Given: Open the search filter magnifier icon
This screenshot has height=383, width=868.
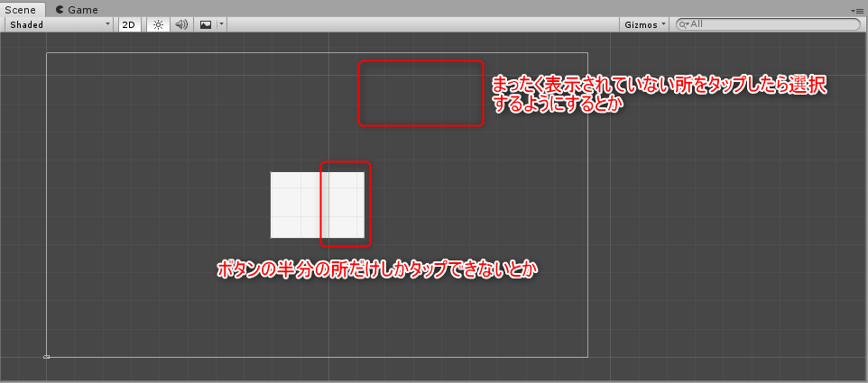Looking at the screenshot, I should pyautogui.click(x=684, y=24).
